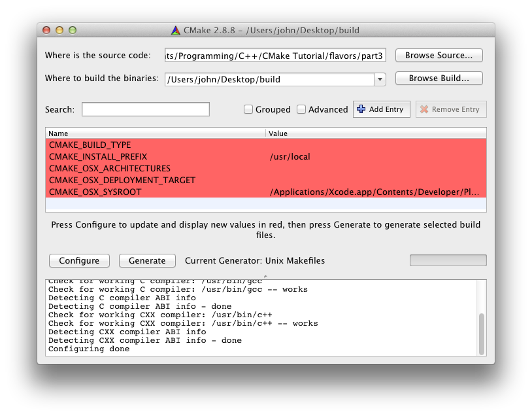Click 'Check for working CXX compiler: /usr/bin/c++ -- works' line
Image resolution: width=532 pixels, height=416 pixels.
click(183, 323)
